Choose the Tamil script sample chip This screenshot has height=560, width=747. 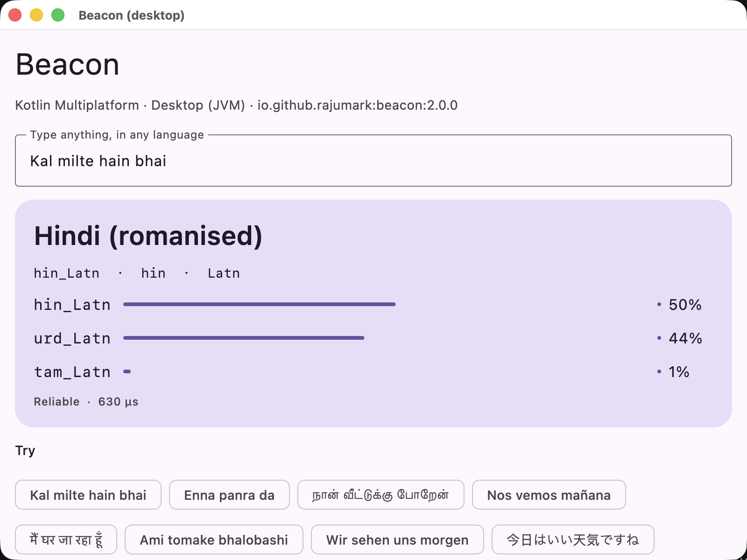tap(381, 495)
